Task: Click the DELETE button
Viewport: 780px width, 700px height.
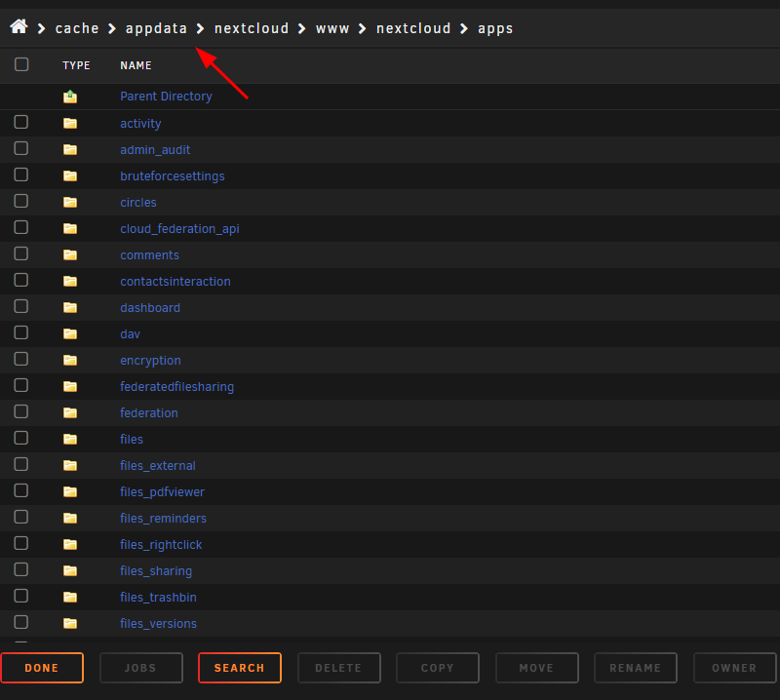Action: click(x=338, y=668)
